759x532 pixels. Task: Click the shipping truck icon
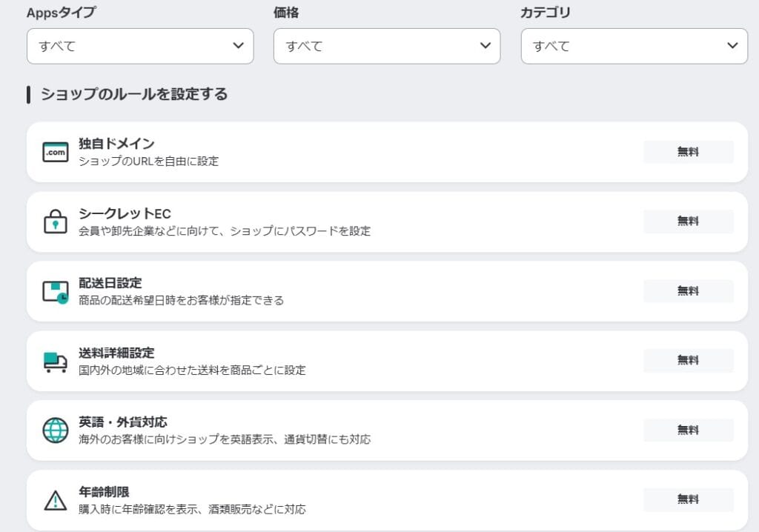coord(56,361)
